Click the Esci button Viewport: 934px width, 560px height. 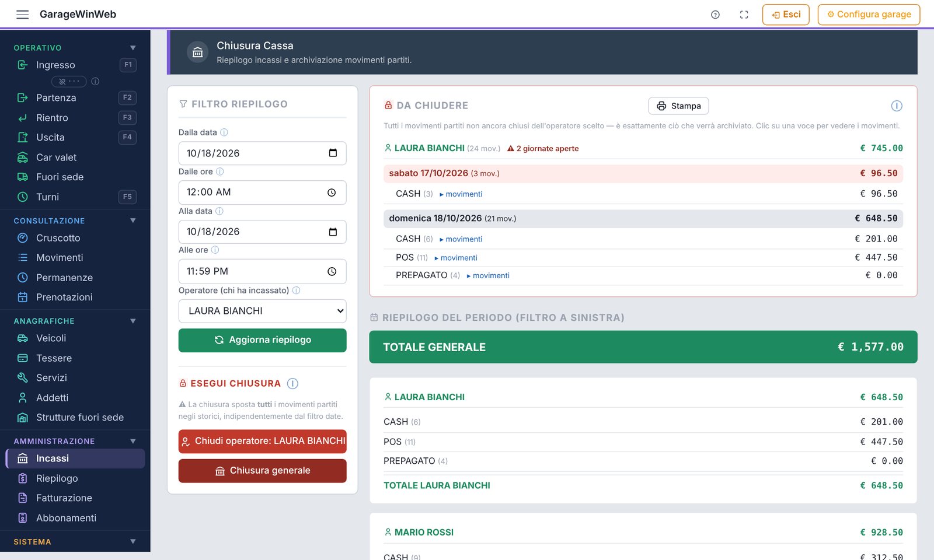786,15
